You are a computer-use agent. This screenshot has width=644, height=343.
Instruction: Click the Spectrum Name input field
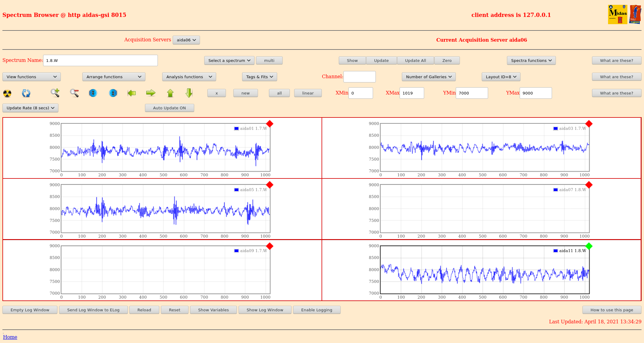click(x=100, y=60)
